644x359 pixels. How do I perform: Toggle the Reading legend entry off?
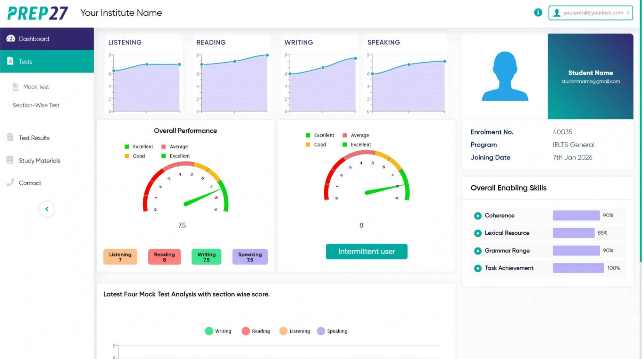(256, 331)
